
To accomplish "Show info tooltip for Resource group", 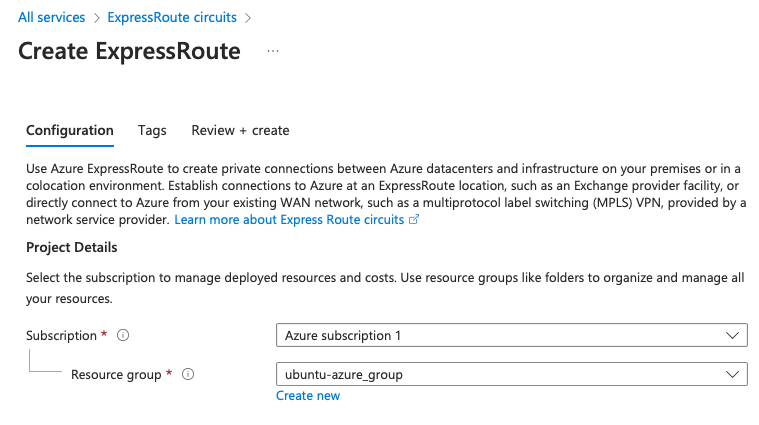I will click(188, 374).
